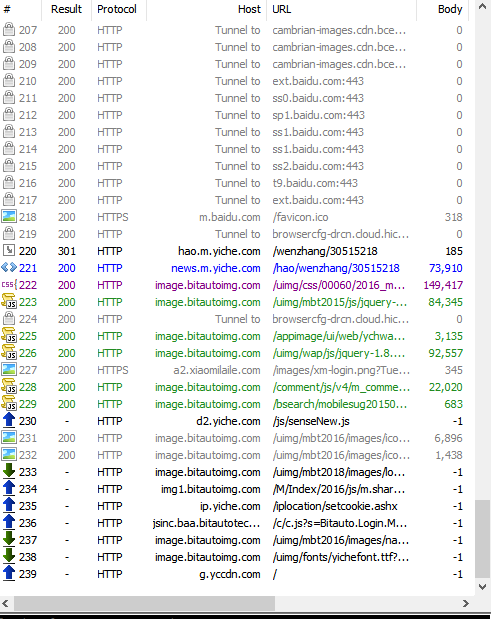Click the lock icon of session 210

click(x=9, y=81)
